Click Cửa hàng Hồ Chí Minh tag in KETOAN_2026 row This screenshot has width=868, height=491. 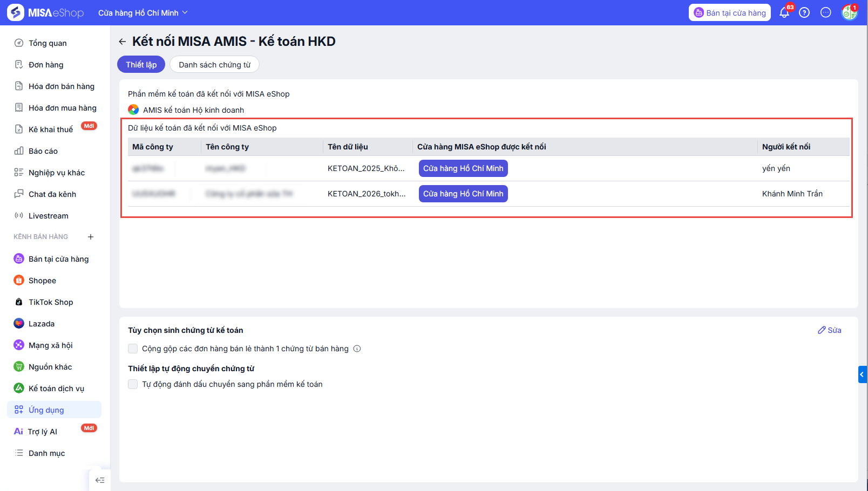pyautogui.click(x=463, y=194)
